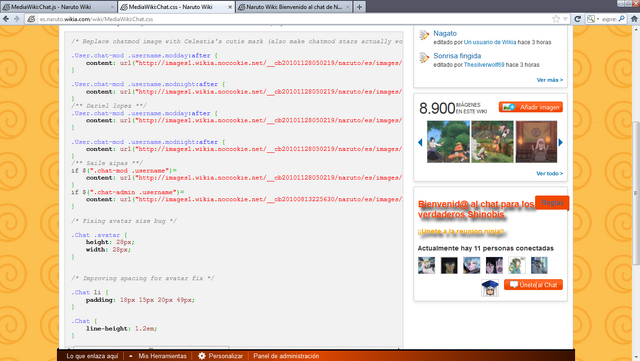Click Ver más recent activity link
Viewport: 640px width, 361px height.
(x=549, y=80)
